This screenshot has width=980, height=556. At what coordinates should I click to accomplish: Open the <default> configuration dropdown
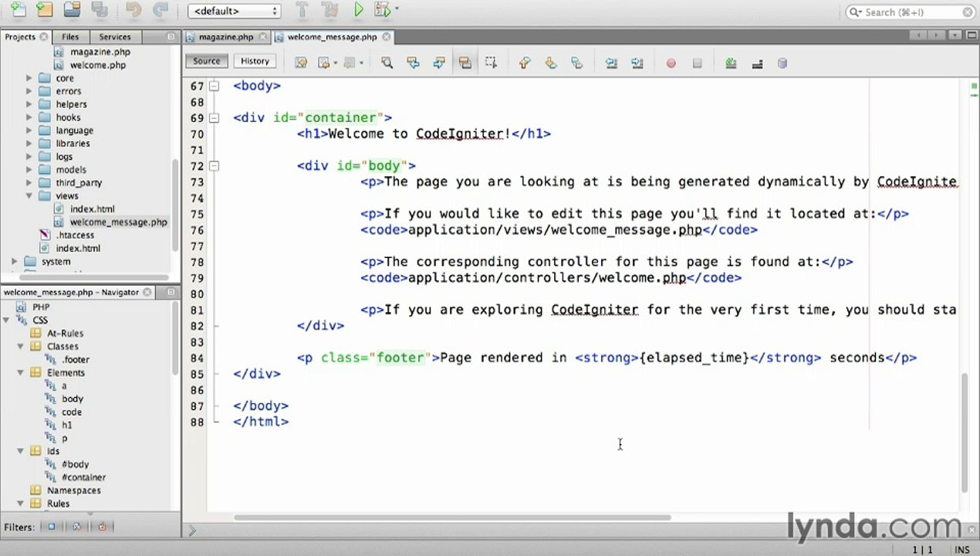[x=234, y=11]
